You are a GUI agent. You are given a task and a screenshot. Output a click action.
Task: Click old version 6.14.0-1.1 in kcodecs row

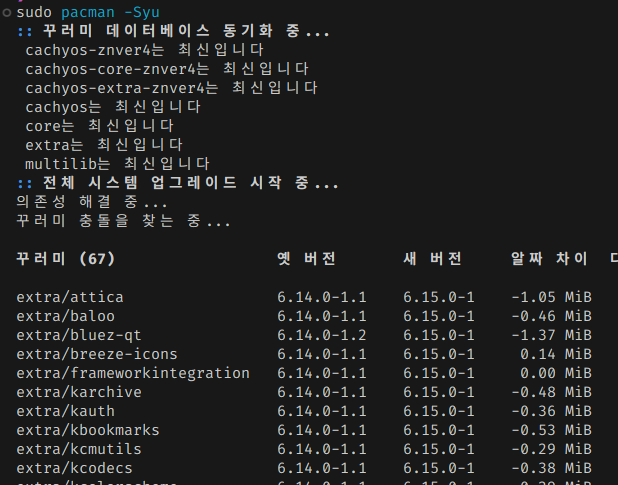pos(322,468)
